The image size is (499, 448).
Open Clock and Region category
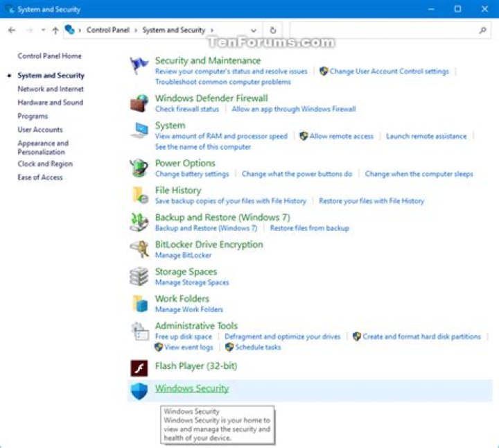point(45,164)
